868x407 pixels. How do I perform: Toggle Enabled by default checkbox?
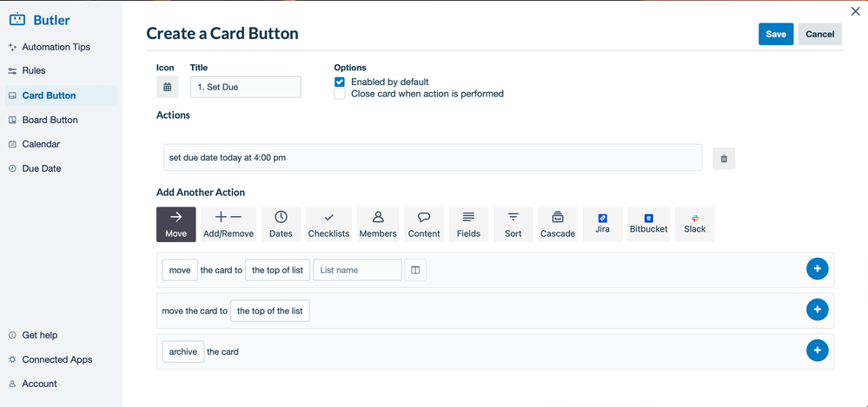tap(340, 82)
